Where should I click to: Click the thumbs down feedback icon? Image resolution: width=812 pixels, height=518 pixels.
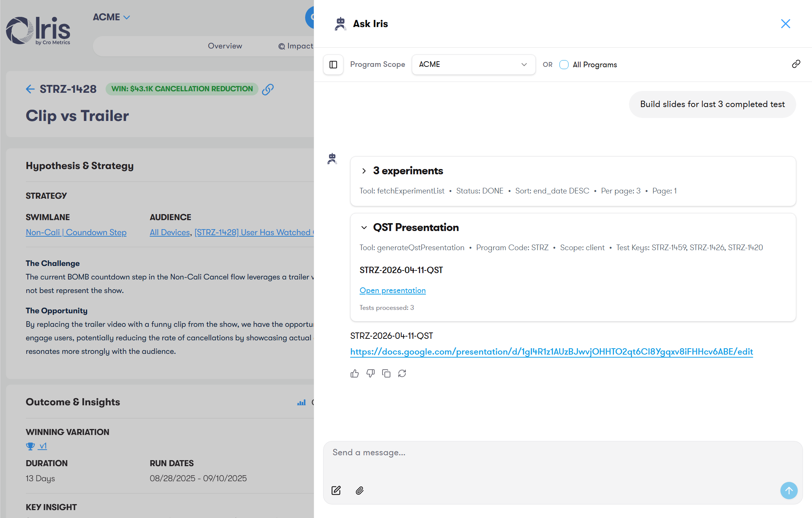click(x=370, y=373)
